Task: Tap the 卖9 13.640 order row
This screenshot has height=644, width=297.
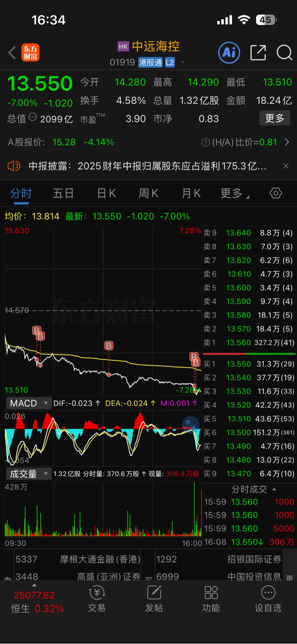Action: click(249, 233)
